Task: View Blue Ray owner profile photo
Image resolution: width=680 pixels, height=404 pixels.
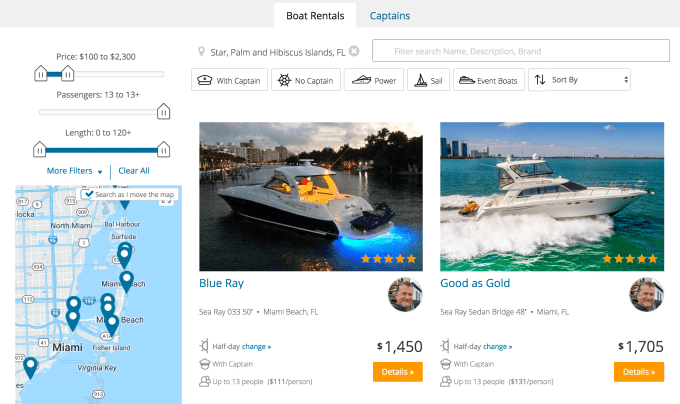Action: pos(405,295)
